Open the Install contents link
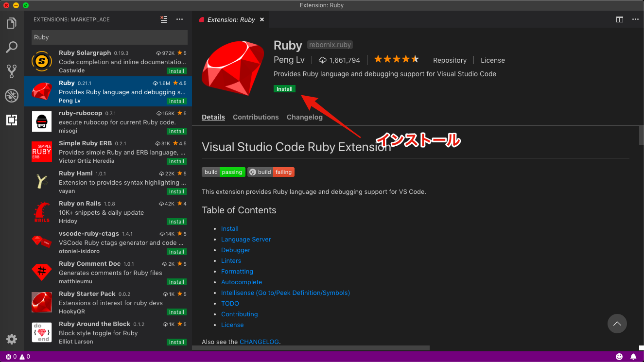Screen dimensions: 644x362 [230, 228]
